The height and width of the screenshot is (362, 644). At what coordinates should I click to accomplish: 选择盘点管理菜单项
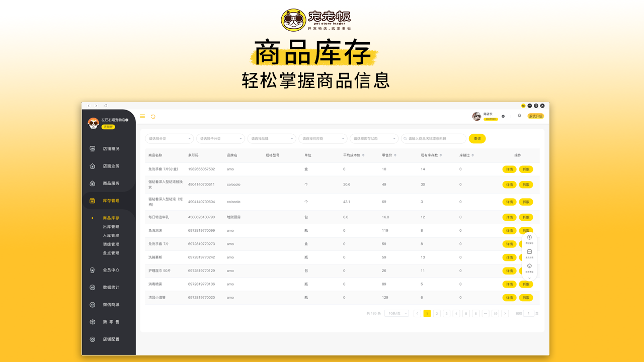click(112, 253)
